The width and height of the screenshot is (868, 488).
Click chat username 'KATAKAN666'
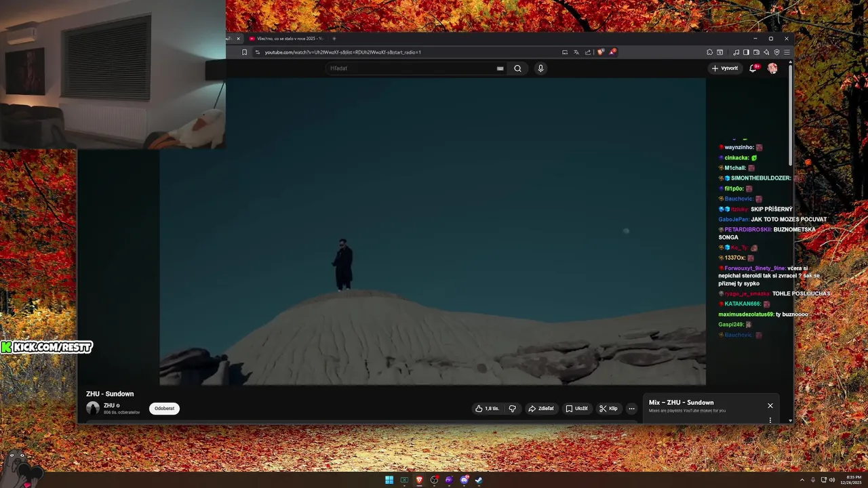(x=743, y=304)
